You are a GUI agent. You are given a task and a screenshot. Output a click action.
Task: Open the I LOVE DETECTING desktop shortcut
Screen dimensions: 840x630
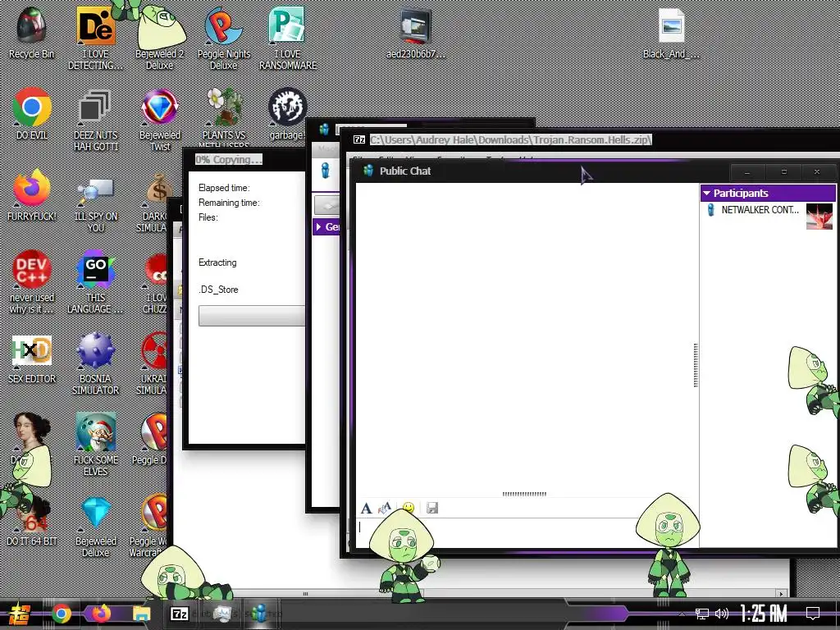pos(95,39)
